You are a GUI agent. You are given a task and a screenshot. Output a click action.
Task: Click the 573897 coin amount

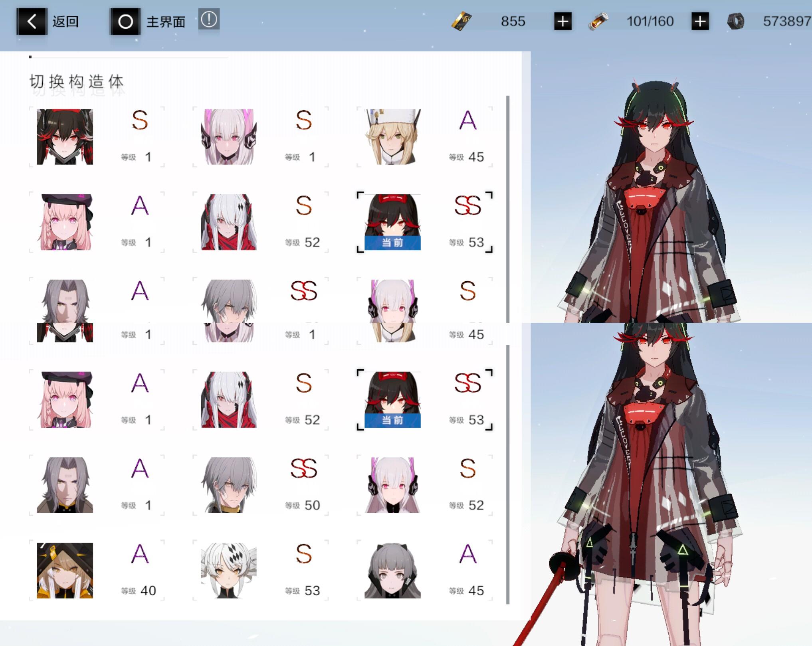(x=787, y=21)
